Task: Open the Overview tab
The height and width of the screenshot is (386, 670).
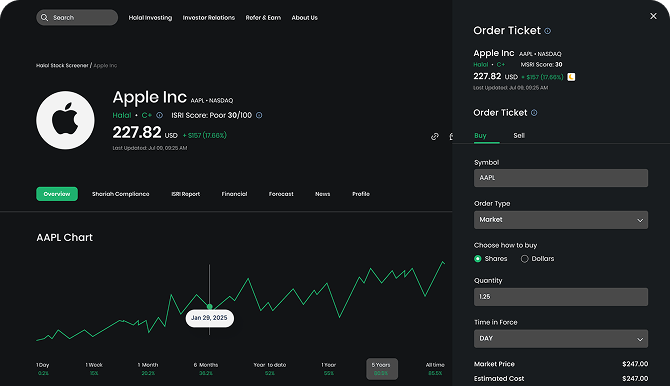Action: click(57, 194)
